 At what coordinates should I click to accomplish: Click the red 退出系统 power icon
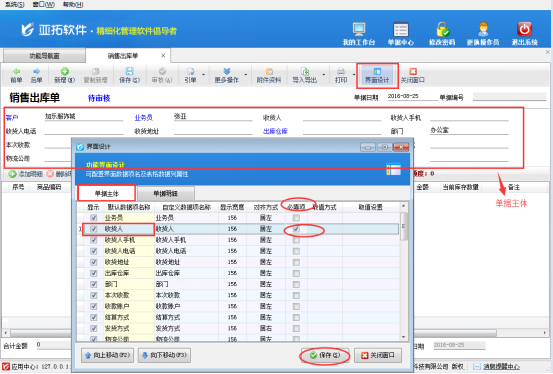(524, 29)
